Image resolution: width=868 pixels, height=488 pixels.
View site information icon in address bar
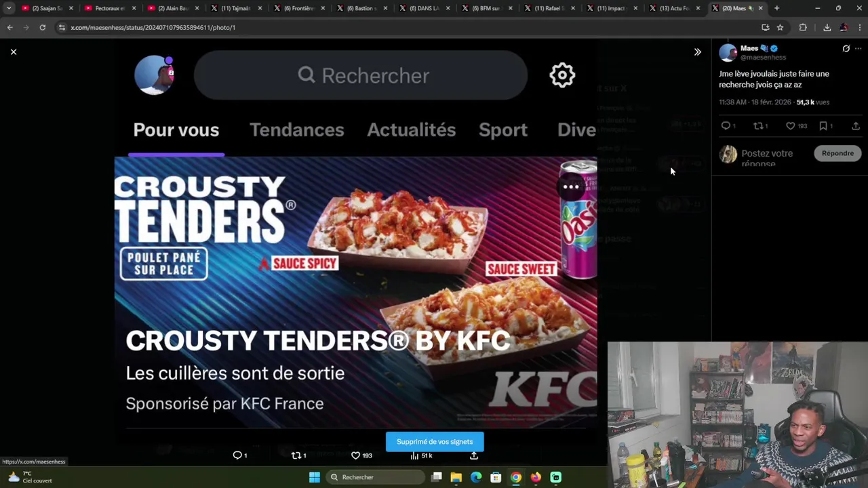click(x=62, y=27)
